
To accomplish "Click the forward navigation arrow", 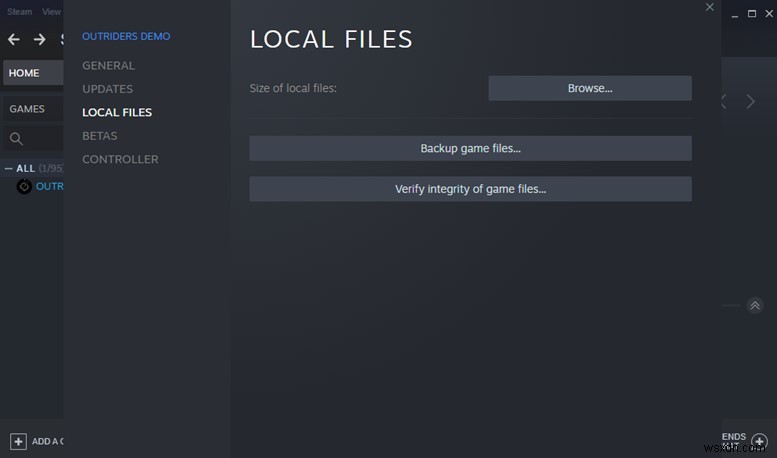I will 40,40.
